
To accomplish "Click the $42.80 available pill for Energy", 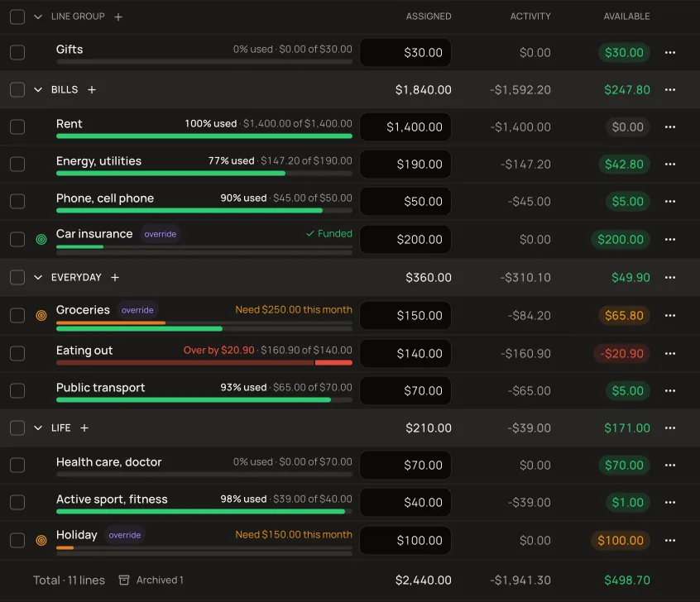I will (624, 165).
